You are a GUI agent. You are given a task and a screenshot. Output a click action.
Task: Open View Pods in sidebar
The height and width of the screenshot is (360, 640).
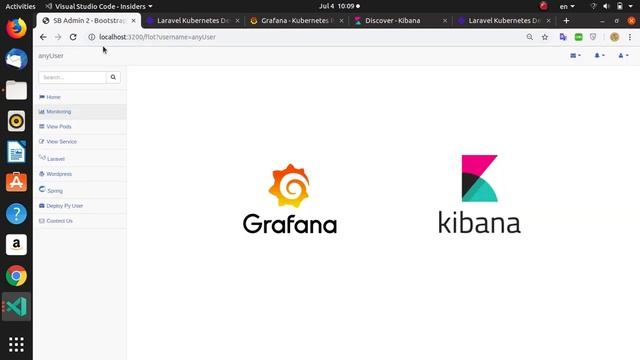pyautogui.click(x=80, y=127)
